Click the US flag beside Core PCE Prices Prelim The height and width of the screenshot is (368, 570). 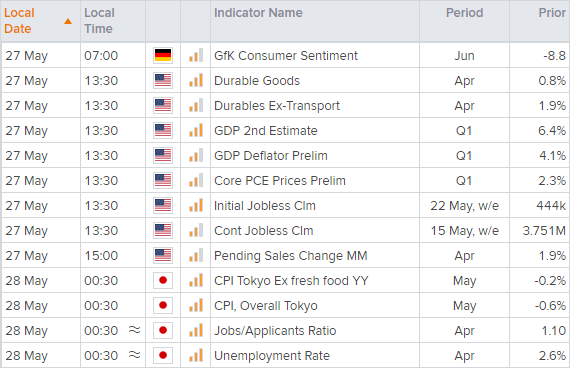tap(162, 181)
